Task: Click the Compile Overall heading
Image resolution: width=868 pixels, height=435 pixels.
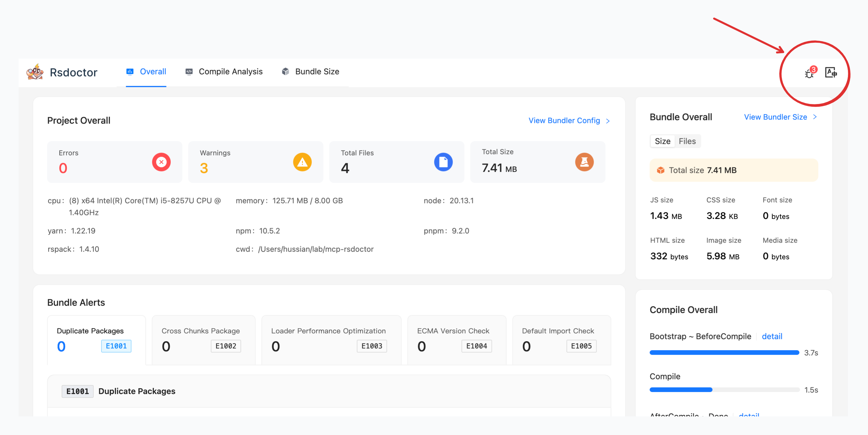Action: click(x=683, y=310)
